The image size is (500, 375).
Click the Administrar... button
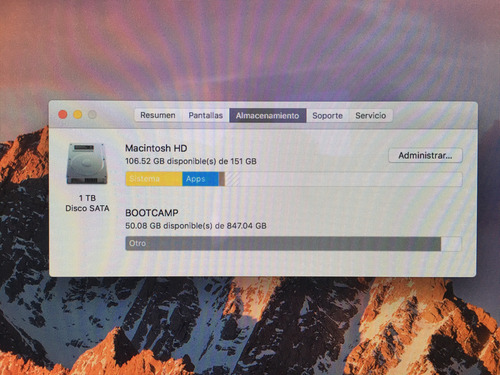[x=425, y=155]
